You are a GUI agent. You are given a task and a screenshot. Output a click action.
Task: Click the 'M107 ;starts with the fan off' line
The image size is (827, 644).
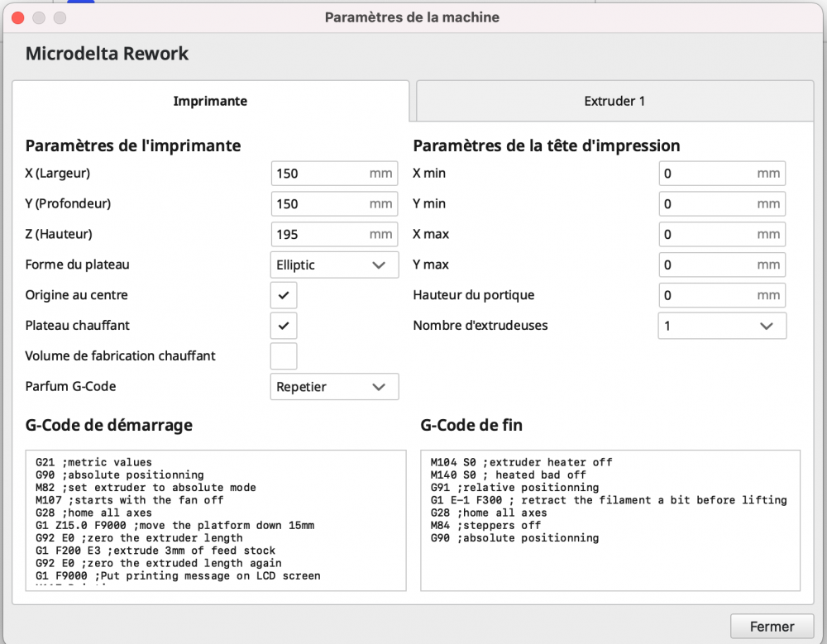[130, 500]
